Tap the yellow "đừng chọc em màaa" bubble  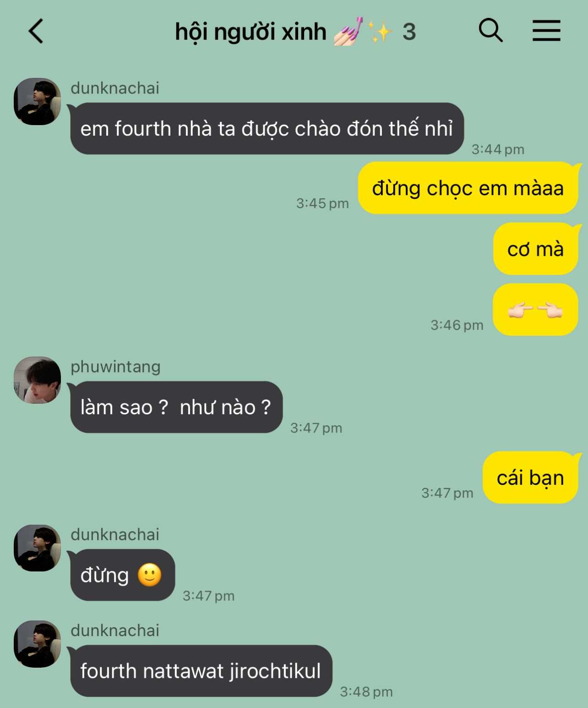click(x=468, y=188)
